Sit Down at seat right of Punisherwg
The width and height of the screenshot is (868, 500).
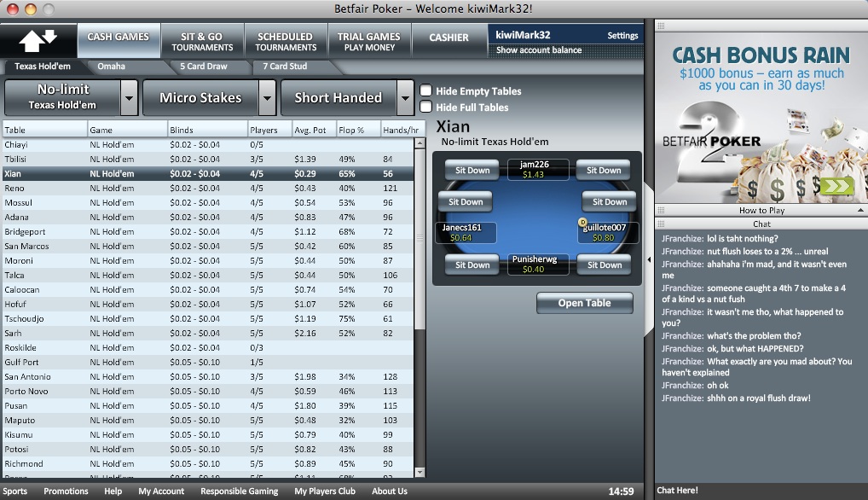click(604, 265)
